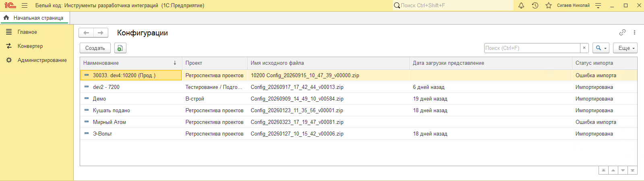Click file Config_20260123_11_35_56_v00001.zip
The width and height of the screenshot is (644, 181).
tap(297, 110)
